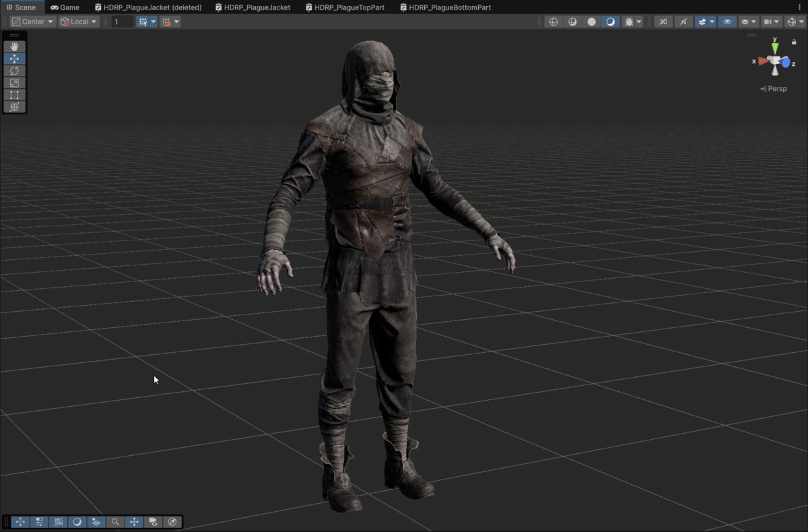Viewport: 808px width, 532px height.
Task: Open the HDRP_PlagueTopPart tab
Action: [344, 7]
